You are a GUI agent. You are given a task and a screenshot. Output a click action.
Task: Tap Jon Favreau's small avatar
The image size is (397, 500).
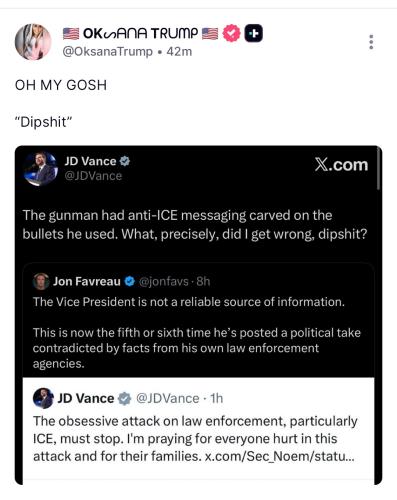41,282
